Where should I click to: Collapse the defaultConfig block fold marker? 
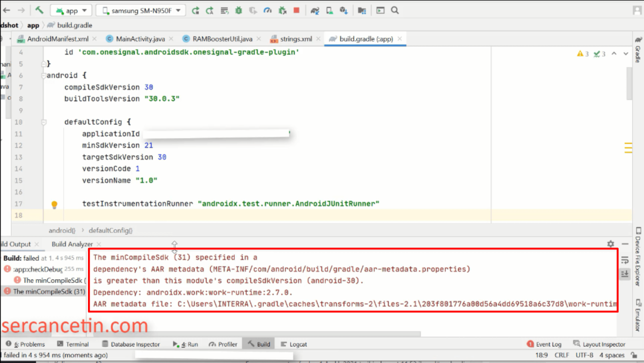pyautogui.click(x=44, y=122)
